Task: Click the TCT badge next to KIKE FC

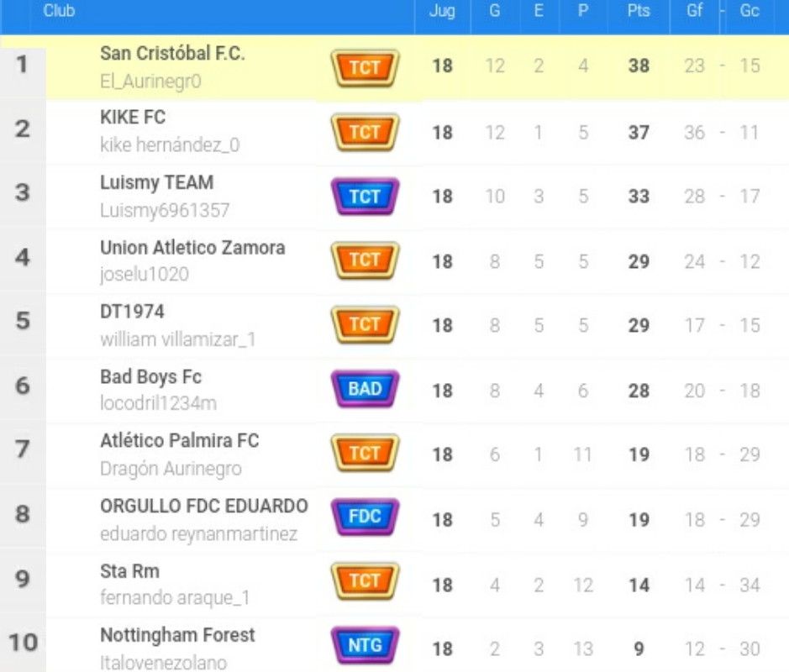Action: click(x=365, y=132)
